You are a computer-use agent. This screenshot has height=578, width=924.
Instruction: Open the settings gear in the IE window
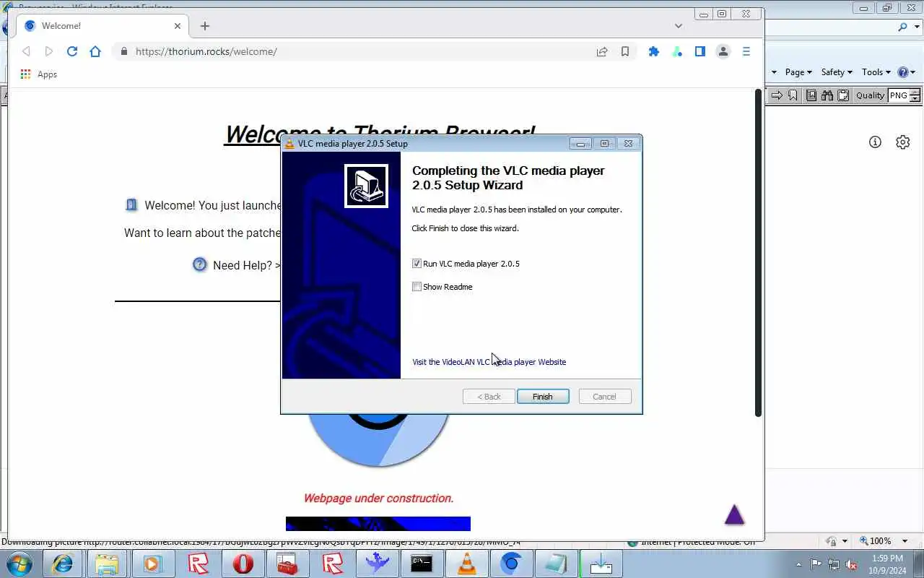[903, 142]
